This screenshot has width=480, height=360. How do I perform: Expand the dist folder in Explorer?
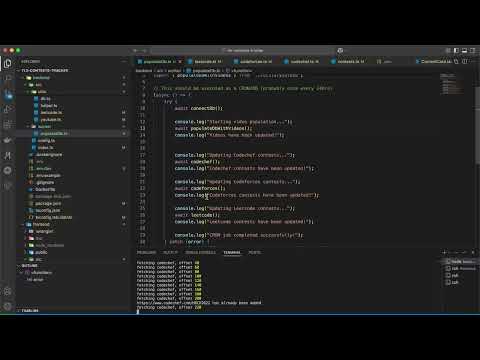[39, 238]
